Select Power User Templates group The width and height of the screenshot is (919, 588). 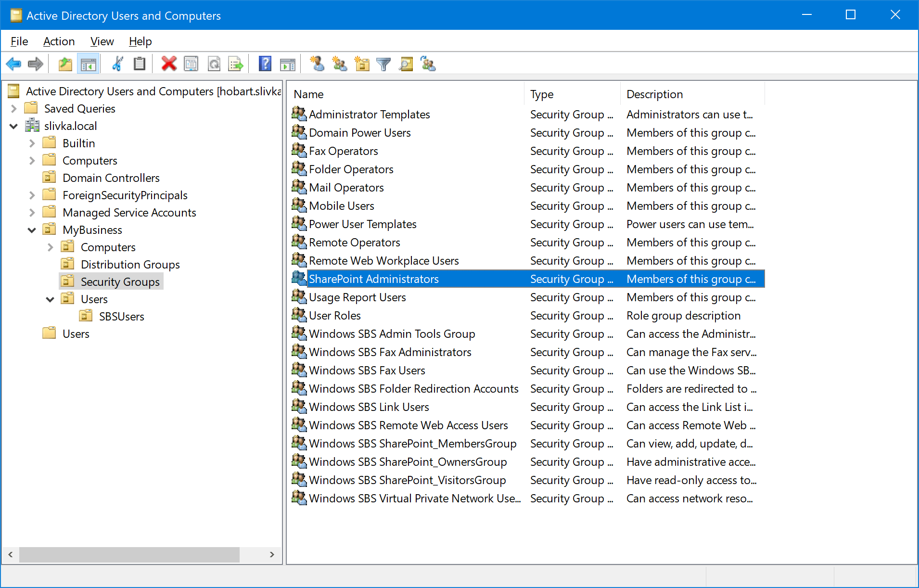pyautogui.click(x=362, y=224)
